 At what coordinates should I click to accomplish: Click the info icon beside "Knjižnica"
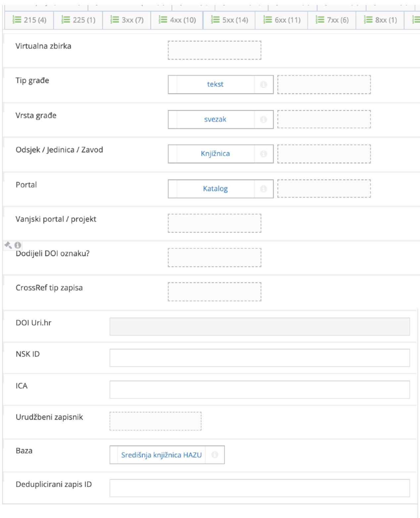coord(263,153)
